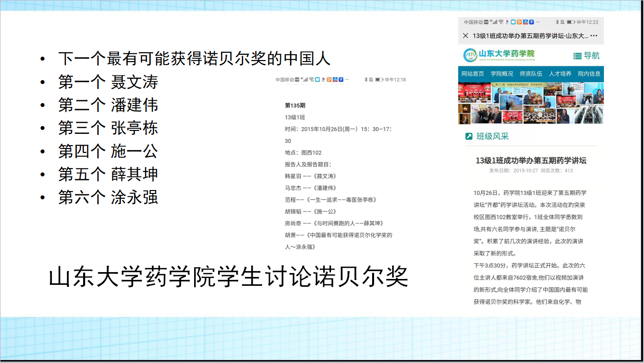This screenshot has width=644, height=363.
Task: Click the Wi-Fi icon in 12:18 status bar
Action: point(311,80)
